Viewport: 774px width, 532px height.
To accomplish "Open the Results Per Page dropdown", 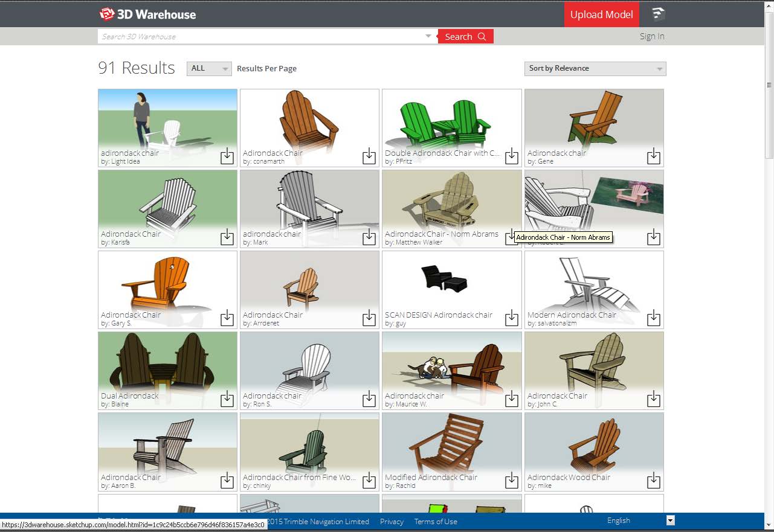I will pos(209,69).
